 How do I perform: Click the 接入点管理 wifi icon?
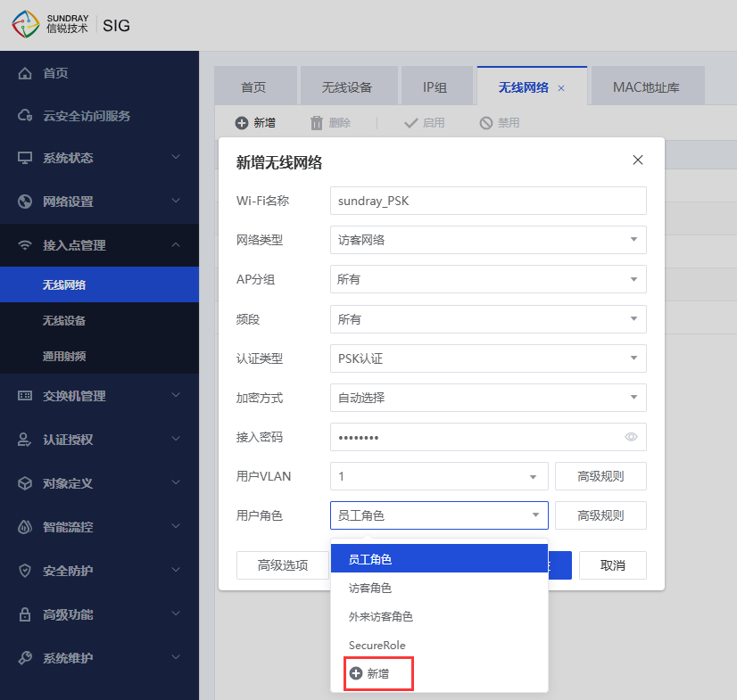click(25, 245)
